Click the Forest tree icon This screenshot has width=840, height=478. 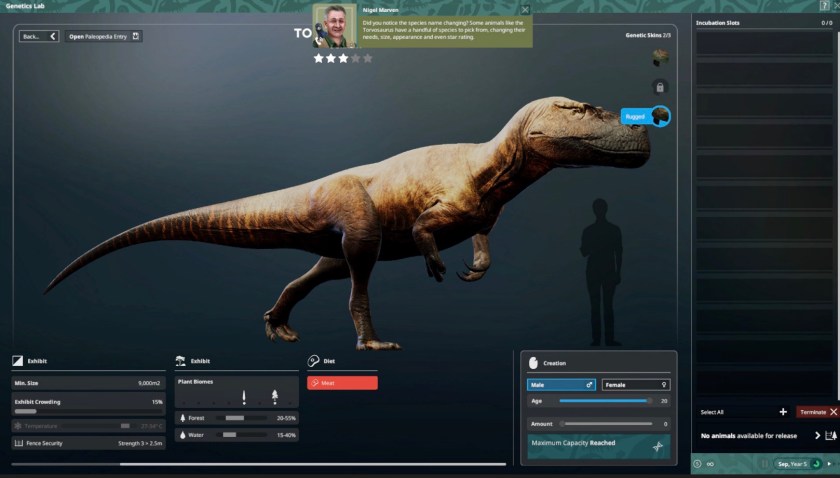[x=182, y=418]
